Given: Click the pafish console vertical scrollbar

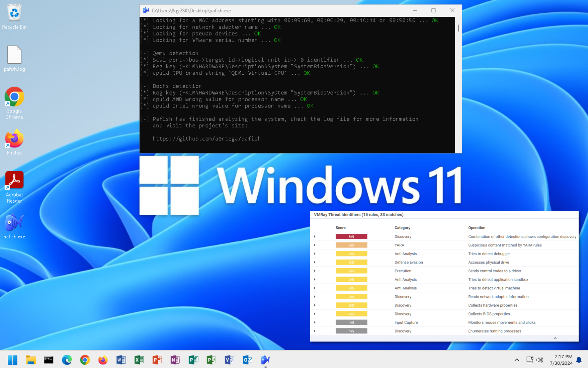Looking at the screenshot, I should (458, 28).
